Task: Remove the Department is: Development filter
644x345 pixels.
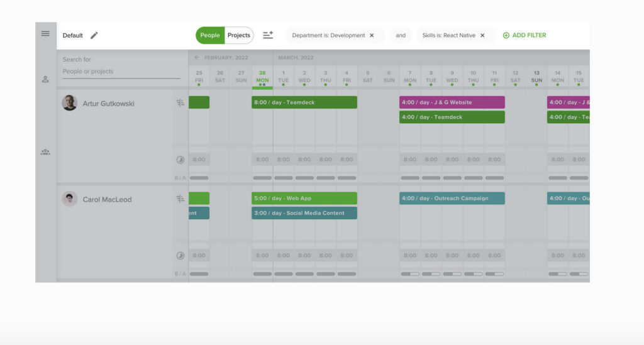Action: (372, 35)
